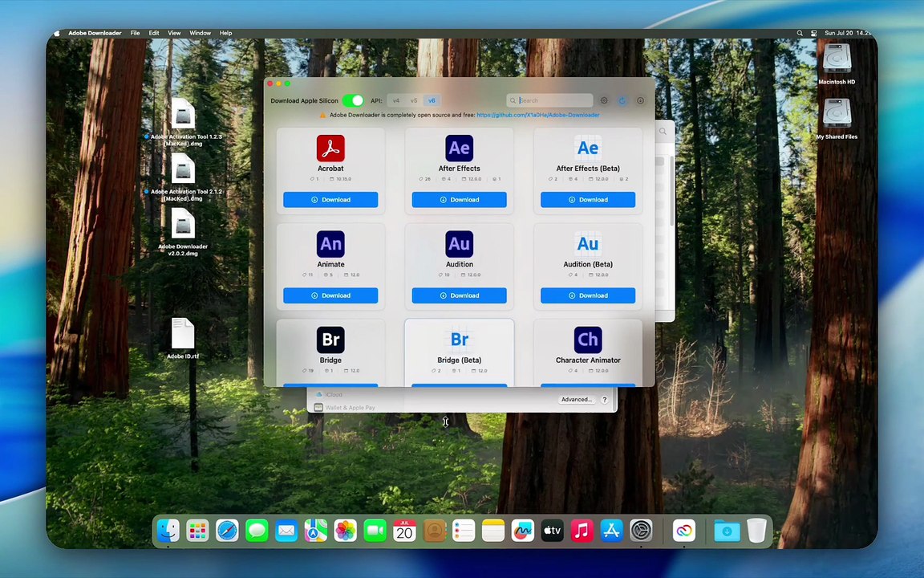Download After Effects (Beta)

click(587, 199)
